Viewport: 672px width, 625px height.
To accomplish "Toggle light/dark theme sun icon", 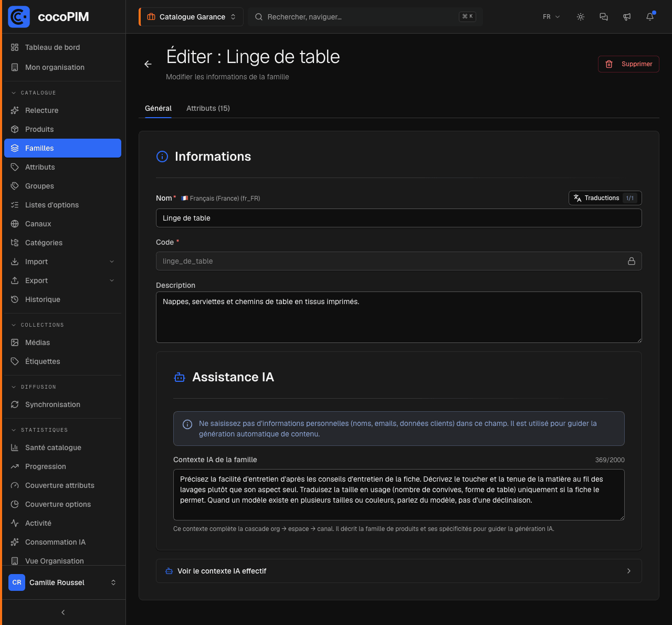I will tap(581, 17).
